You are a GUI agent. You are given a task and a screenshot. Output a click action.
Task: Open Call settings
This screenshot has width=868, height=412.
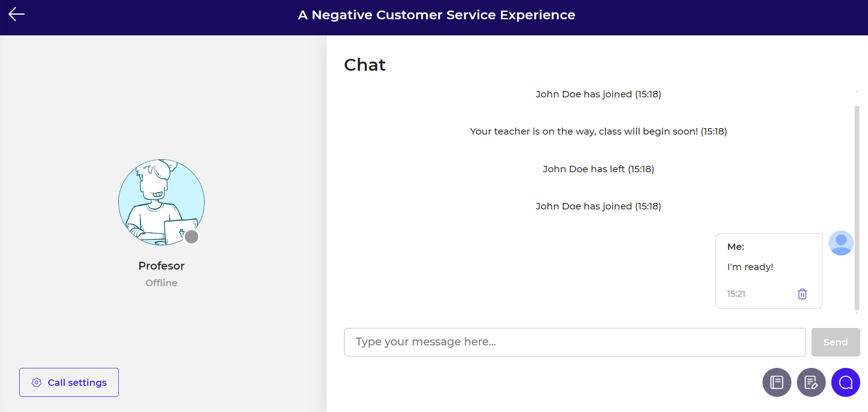point(69,383)
